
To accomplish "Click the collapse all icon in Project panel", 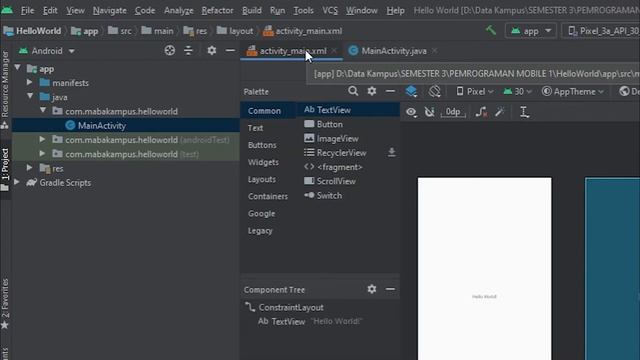I will click(x=188, y=51).
